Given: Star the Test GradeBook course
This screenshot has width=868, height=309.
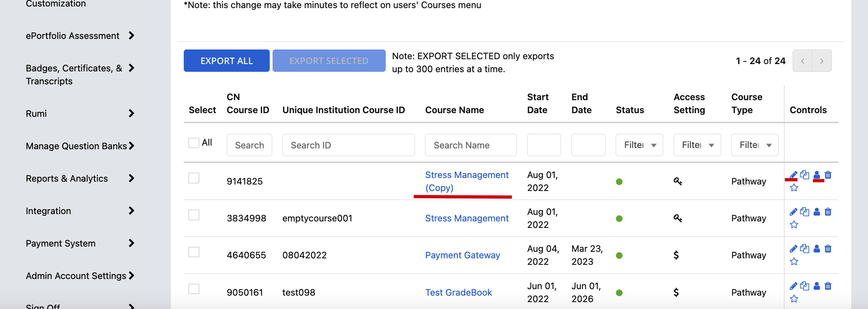Looking at the screenshot, I should coord(794,299).
